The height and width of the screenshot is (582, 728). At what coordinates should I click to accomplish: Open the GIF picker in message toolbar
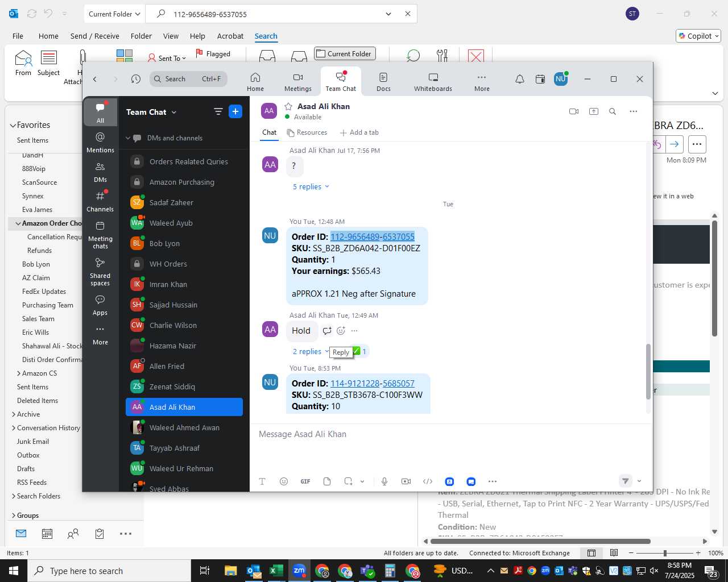point(305,481)
